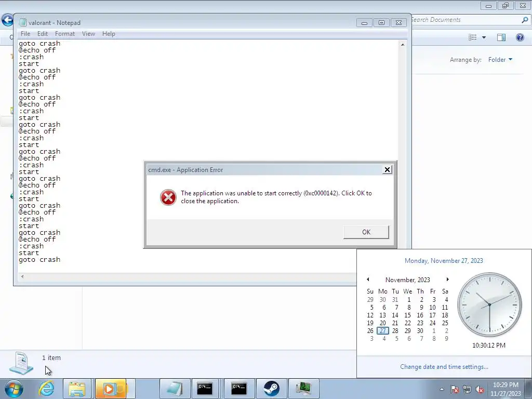Switch to the first cmd window taskbar button
532x399 pixels.
click(205, 389)
